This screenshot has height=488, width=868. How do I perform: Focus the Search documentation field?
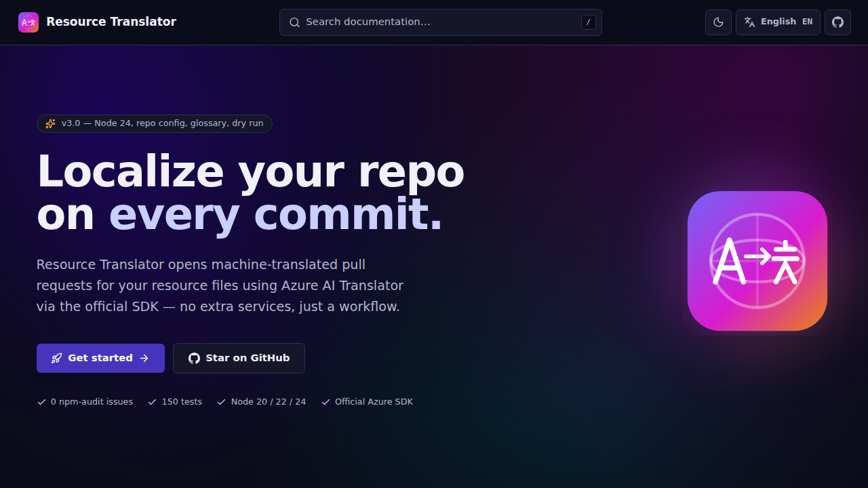[441, 22]
